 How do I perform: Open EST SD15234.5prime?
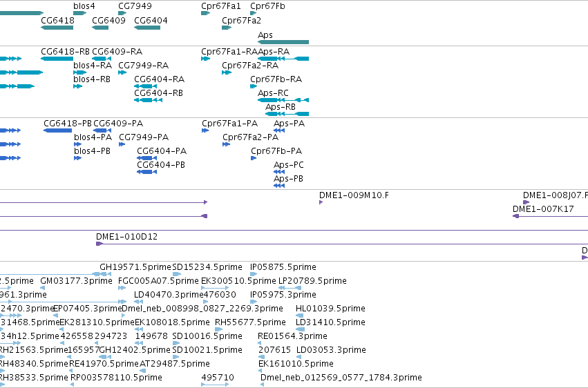click(x=207, y=267)
